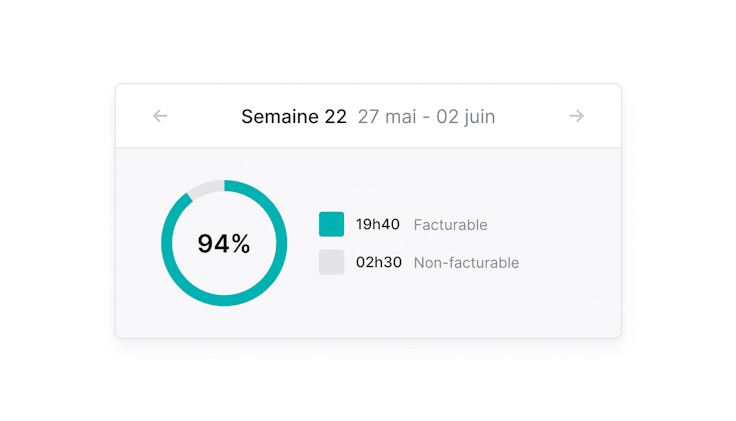This screenshot has width=736, height=421.
Task: Go to next week with right arrow
Action: pos(576,116)
